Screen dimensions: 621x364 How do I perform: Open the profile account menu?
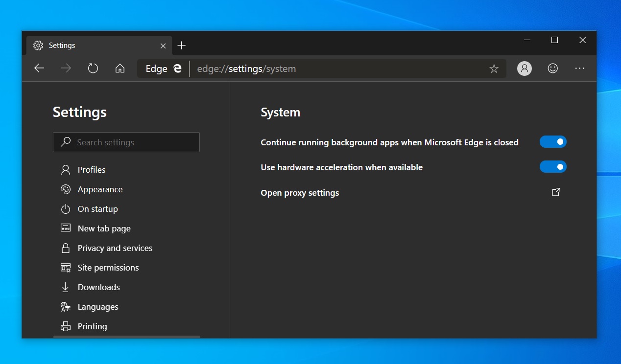click(524, 68)
